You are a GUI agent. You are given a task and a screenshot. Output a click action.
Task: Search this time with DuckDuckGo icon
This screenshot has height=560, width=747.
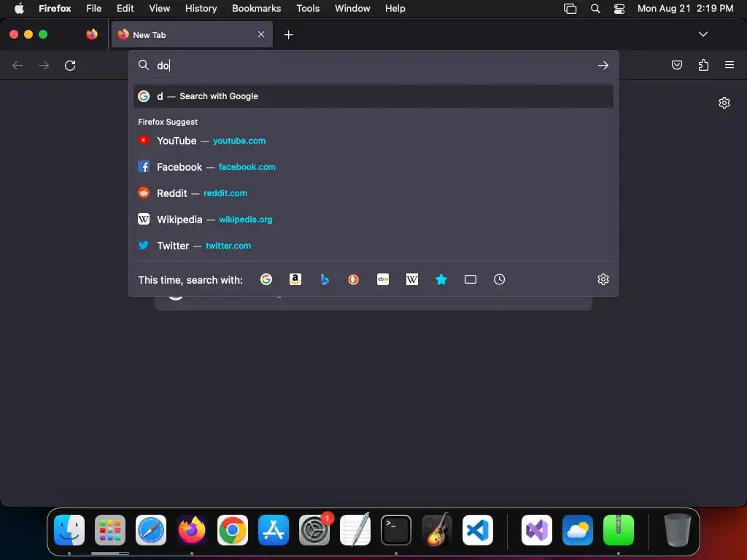point(354,279)
